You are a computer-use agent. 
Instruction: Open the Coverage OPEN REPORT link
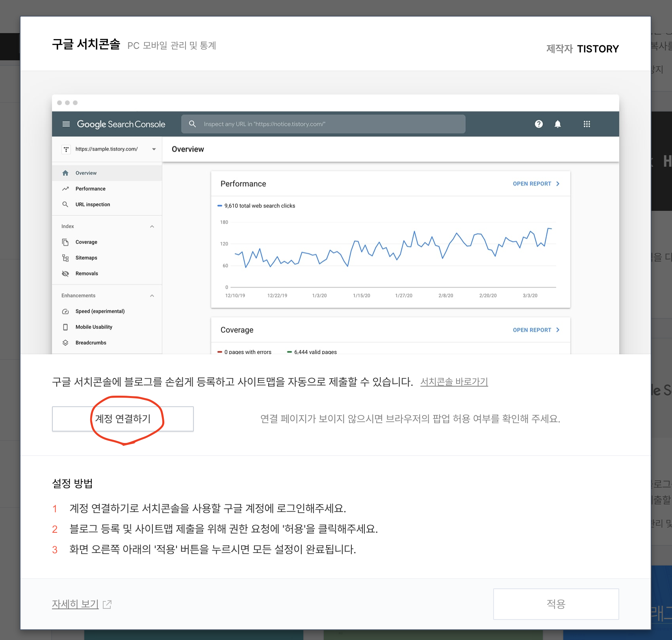(536, 330)
